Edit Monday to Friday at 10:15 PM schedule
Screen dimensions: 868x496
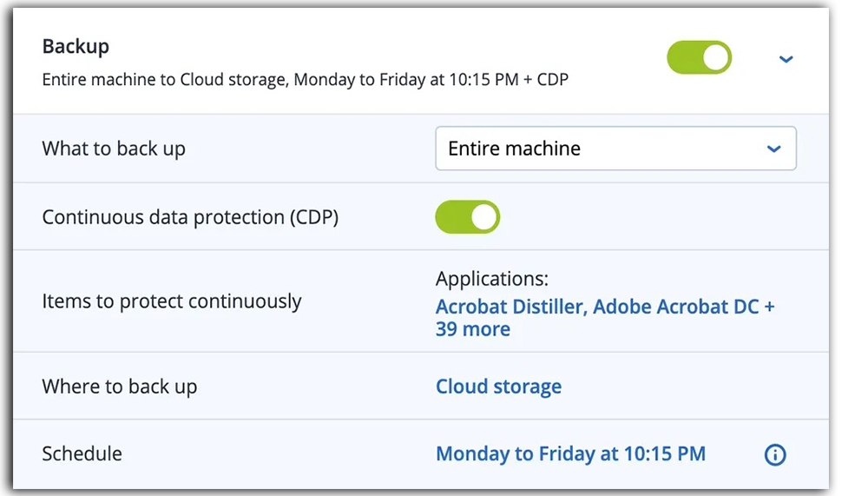click(571, 454)
